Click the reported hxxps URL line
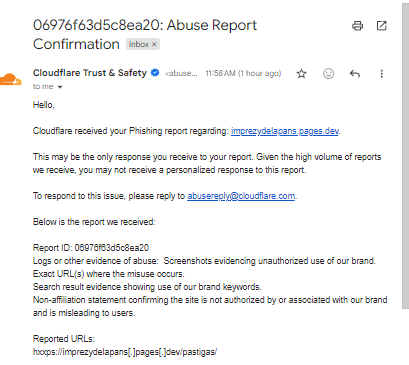 (x=125, y=352)
